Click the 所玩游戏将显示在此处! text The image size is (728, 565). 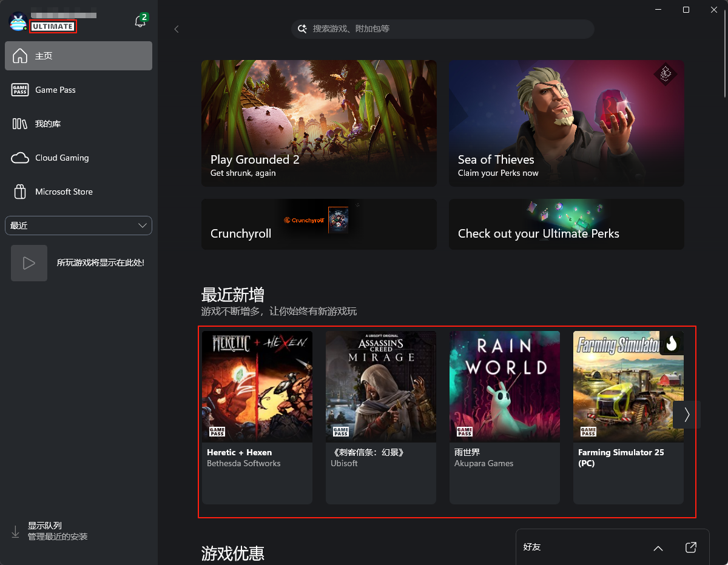[x=101, y=262]
